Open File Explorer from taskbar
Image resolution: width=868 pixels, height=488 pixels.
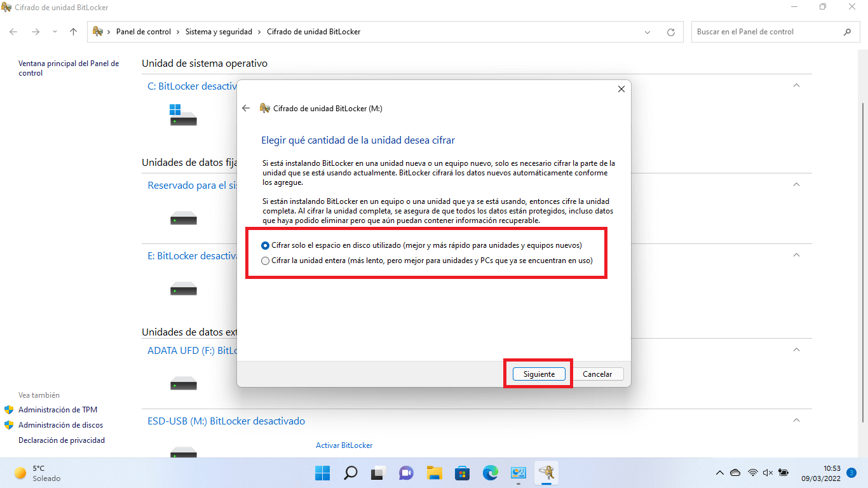[x=434, y=473]
